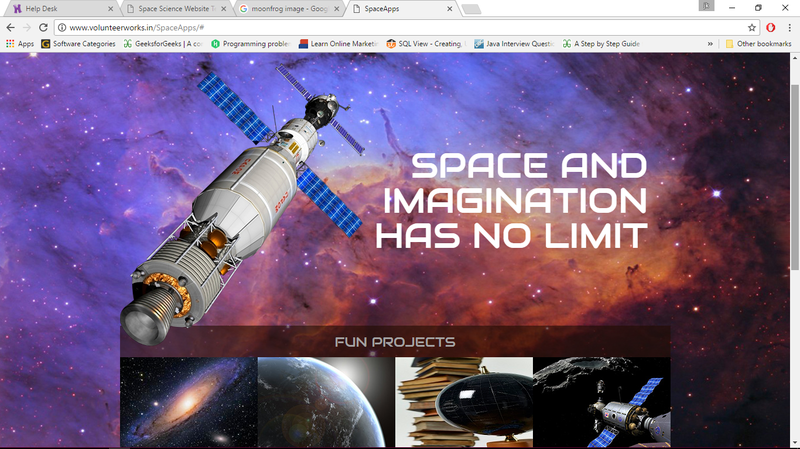Close the SpaceApps tab
This screenshot has height=449, width=800.
(x=449, y=9)
